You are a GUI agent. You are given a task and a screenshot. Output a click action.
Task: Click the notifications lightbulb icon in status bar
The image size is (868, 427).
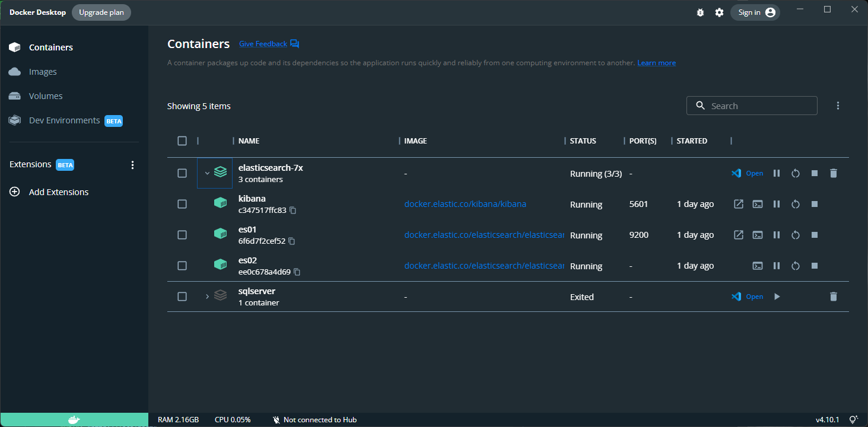click(854, 420)
